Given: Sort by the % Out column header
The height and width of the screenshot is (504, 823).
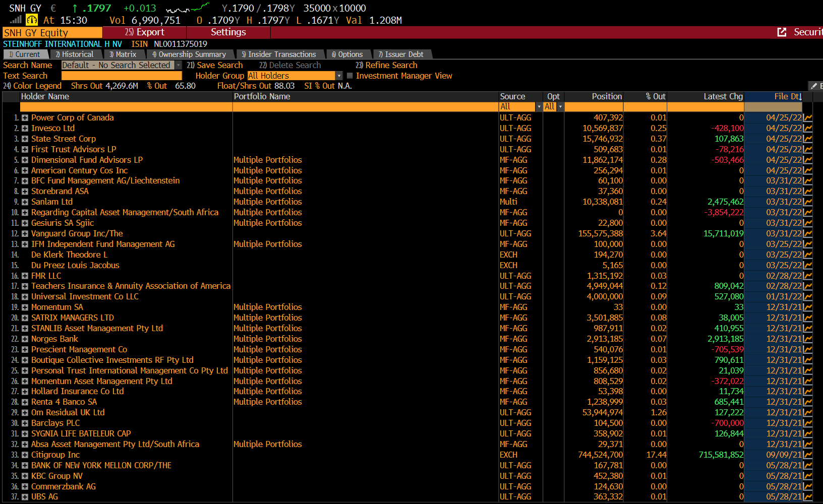Looking at the screenshot, I should click(645, 96).
